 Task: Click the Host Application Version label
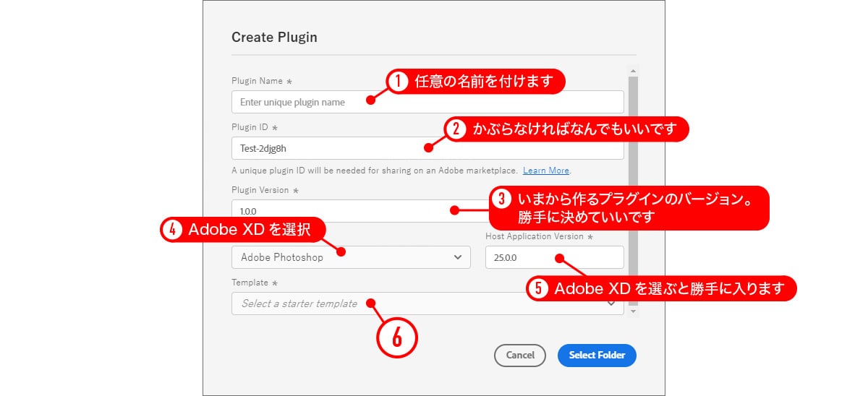click(x=540, y=237)
